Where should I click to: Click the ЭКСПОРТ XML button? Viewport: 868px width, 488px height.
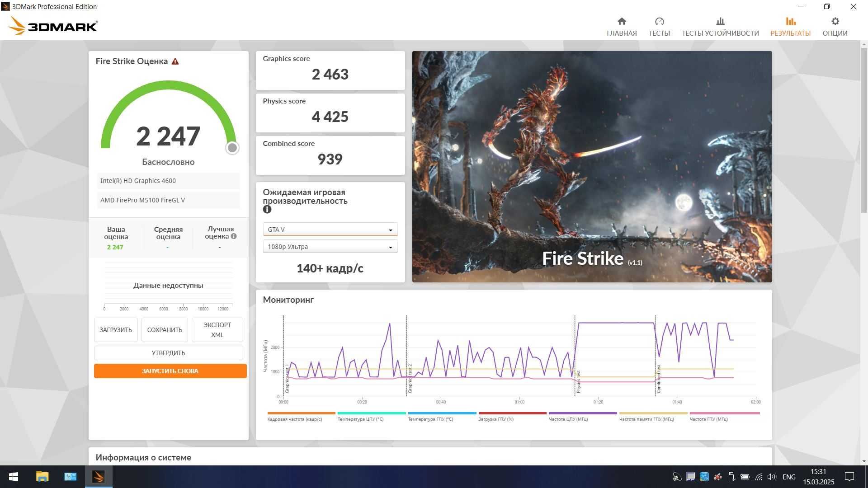217,330
